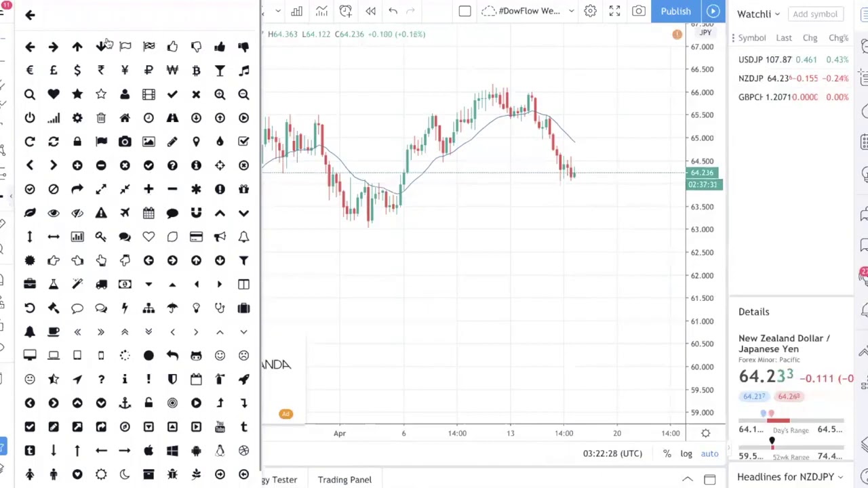Pick the Apple logo icon
Viewport: 868px width, 488px height.
click(149, 450)
